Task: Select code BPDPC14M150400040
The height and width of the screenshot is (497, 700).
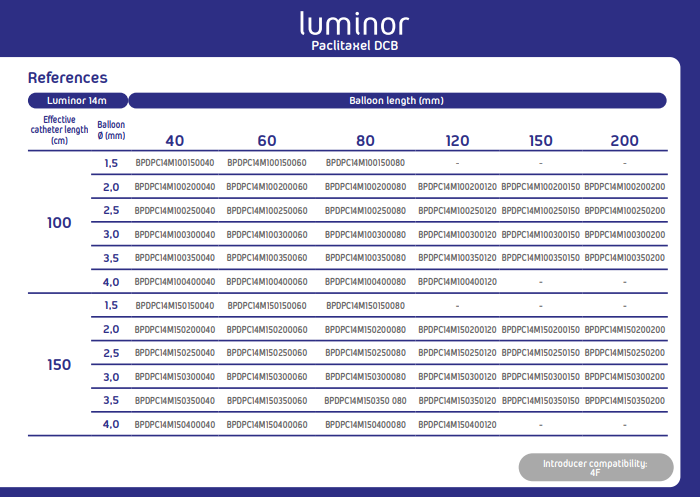Action: 175,425
